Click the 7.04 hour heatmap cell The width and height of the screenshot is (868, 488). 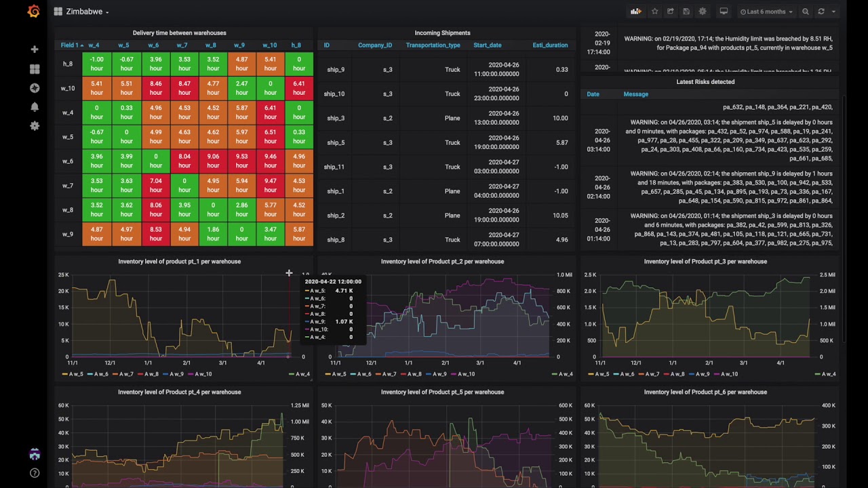click(x=156, y=186)
